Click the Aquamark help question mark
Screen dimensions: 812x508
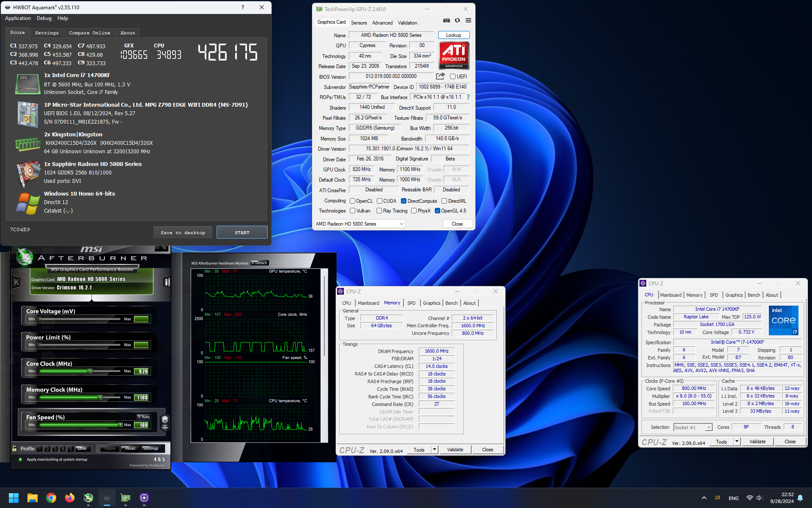[243, 7]
